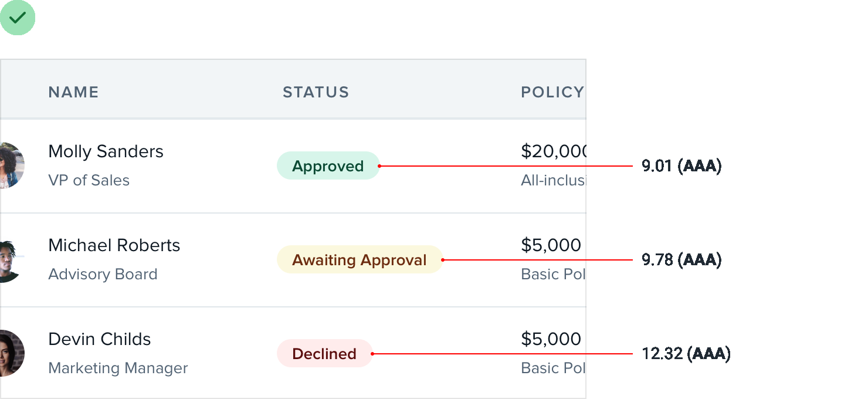
Task: Click the 9.01 (AAA) contrast label
Action: tap(681, 166)
